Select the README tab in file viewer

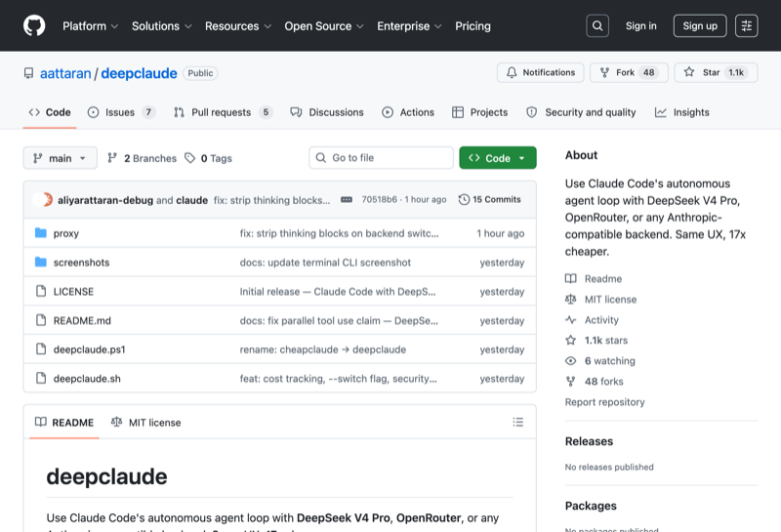[64, 423]
